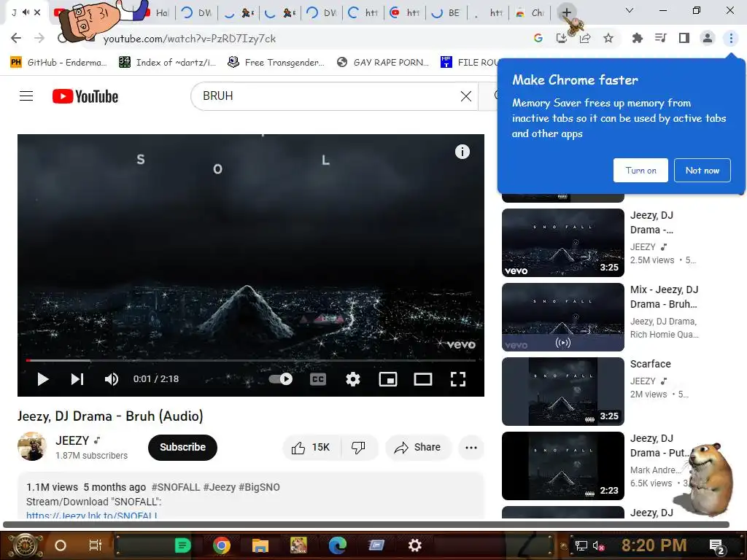Open the Chrome side panel icon

coord(684,38)
